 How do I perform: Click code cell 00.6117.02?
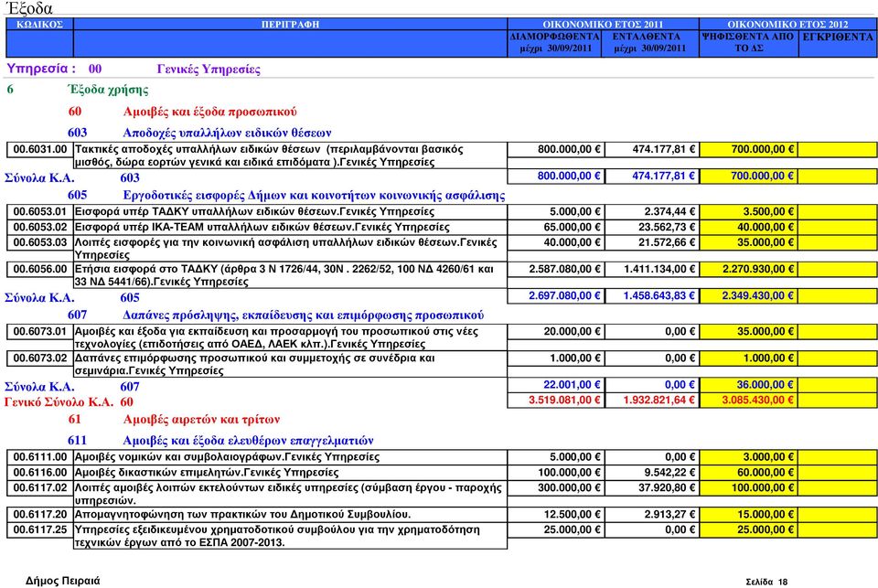pyautogui.click(x=39, y=487)
